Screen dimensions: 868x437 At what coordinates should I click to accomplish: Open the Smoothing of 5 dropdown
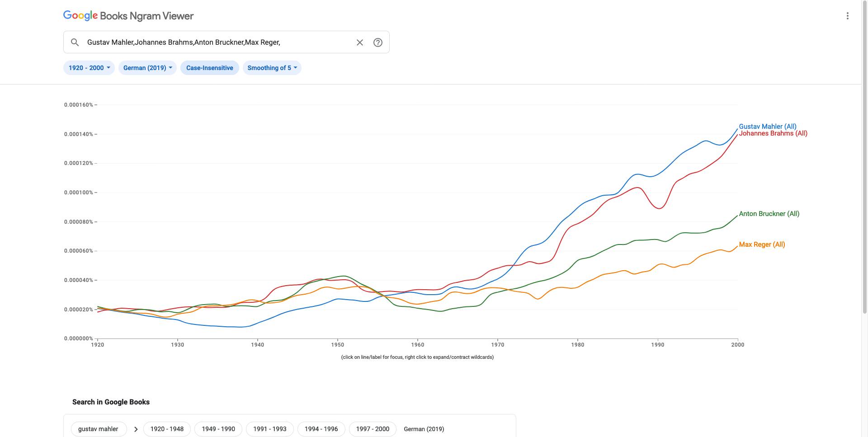(272, 68)
